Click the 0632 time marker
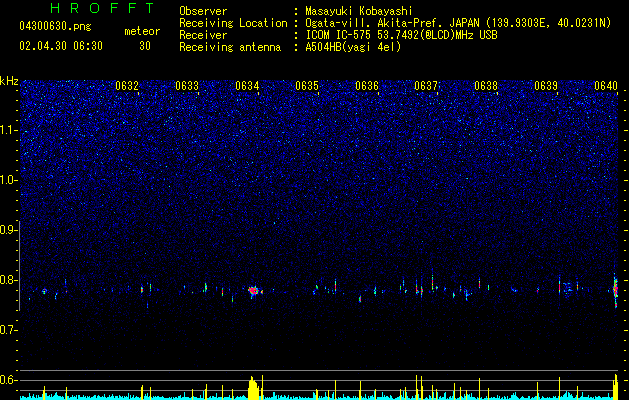Screen dimensions: 629x400 [127, 86]
